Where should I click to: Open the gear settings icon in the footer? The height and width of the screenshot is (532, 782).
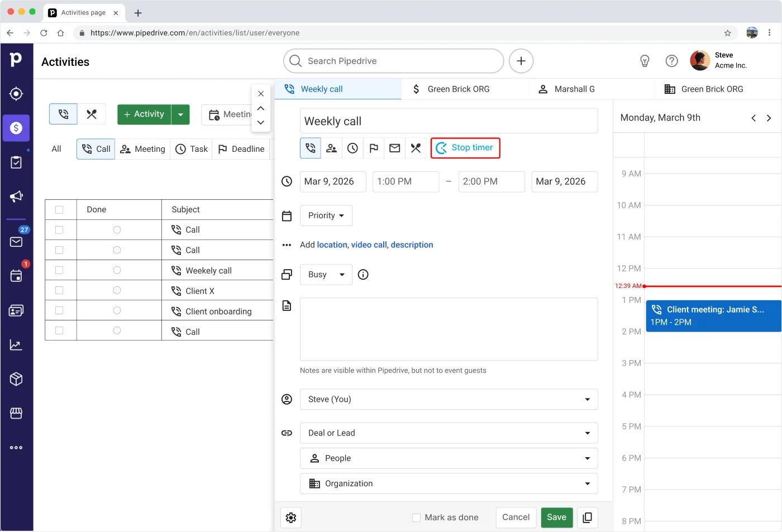(x=290, y=517)
